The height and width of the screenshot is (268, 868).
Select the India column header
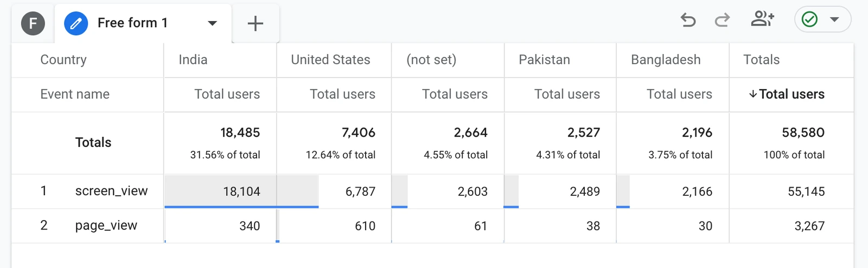(193, 60)
